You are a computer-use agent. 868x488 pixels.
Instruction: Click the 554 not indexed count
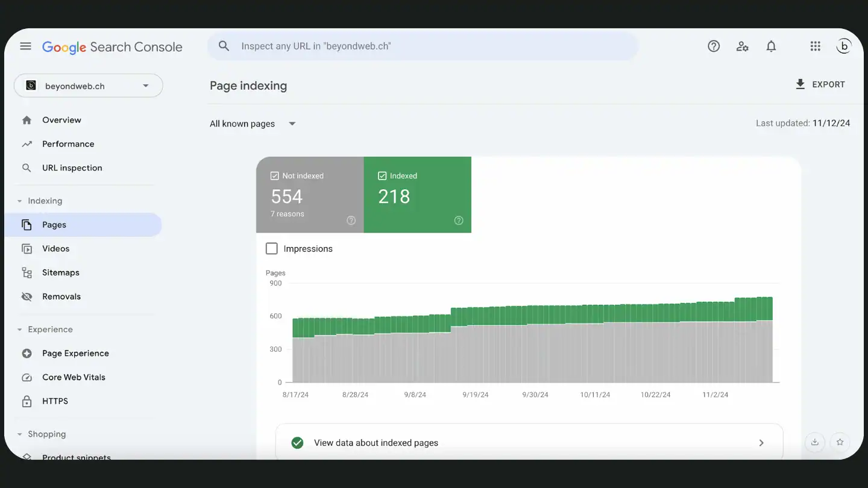click(x=287, y=196)
